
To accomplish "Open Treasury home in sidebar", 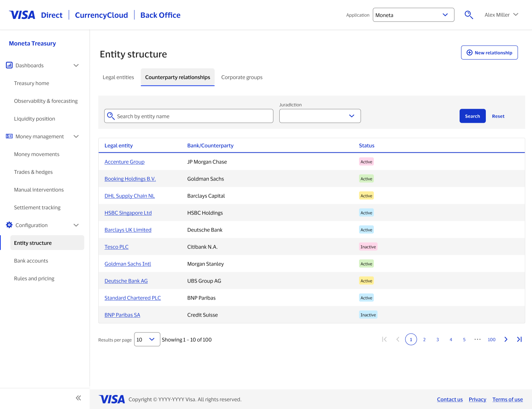I will [31, 83].
